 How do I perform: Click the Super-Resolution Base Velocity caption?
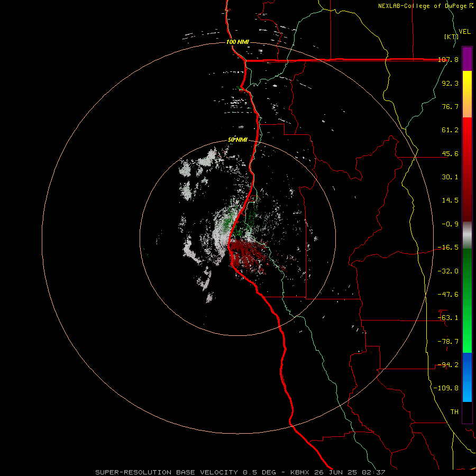(x=240, y=472)
